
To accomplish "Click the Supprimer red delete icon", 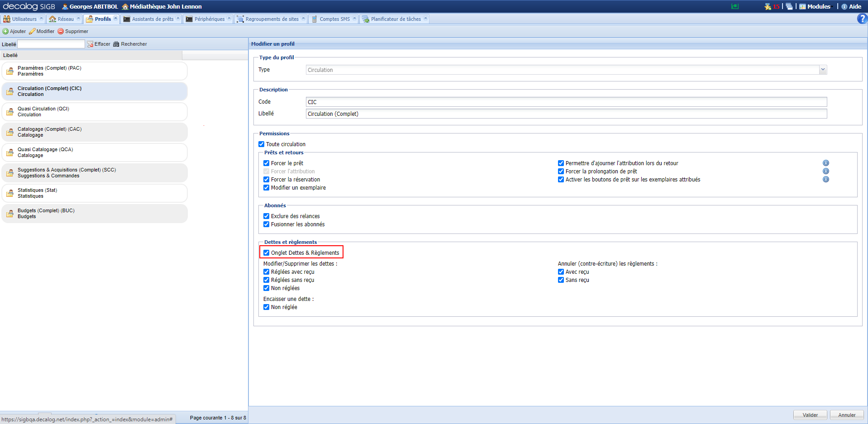I will coord(61,32).
